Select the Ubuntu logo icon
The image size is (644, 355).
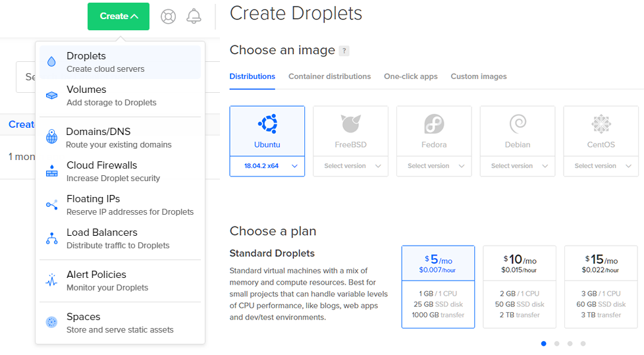267,123
